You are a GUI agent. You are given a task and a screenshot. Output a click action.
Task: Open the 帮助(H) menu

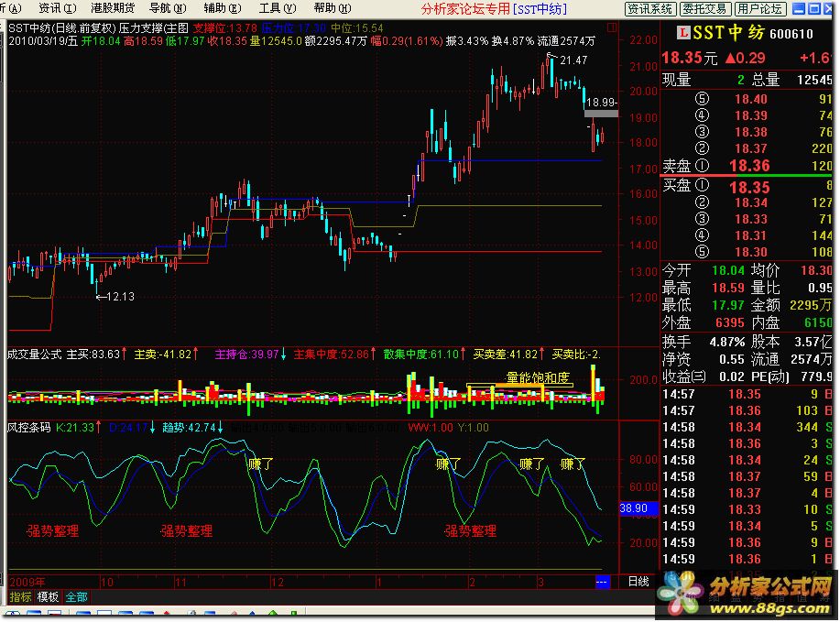(333, 8)
